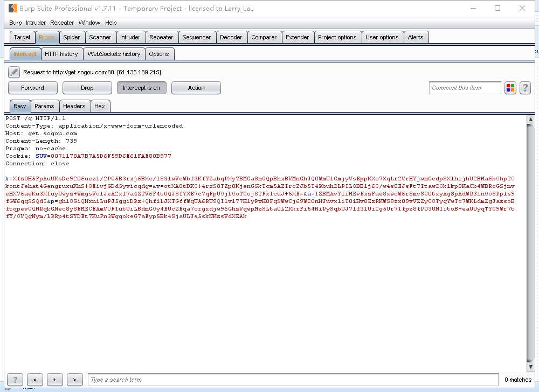
Task: Click the Burp Suite logo icon
Action: (13, 8)
